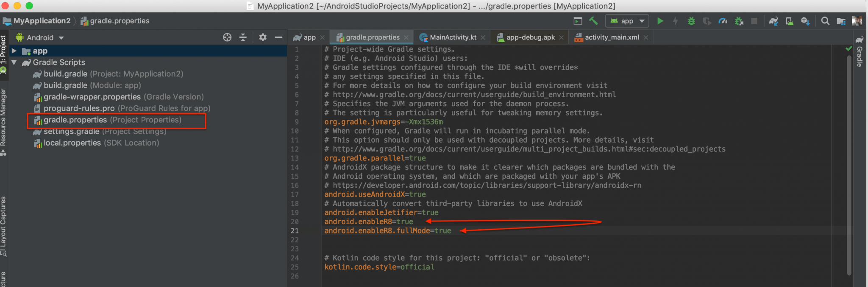868x287 pixels.
Task: Click line kotlin.code.style=official
Action: click(379, 267)
